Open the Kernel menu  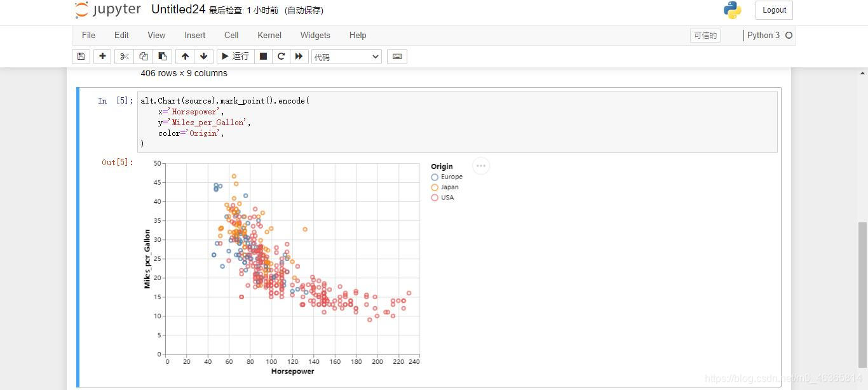(x=269, y=36)
